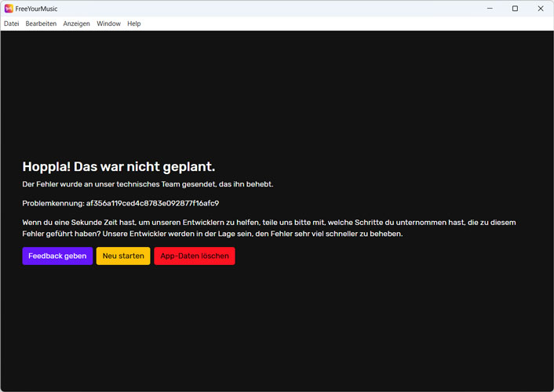554x392 pixels.
Task: Click the 'Problemkennung:' label text
Action: pos(53,203)
